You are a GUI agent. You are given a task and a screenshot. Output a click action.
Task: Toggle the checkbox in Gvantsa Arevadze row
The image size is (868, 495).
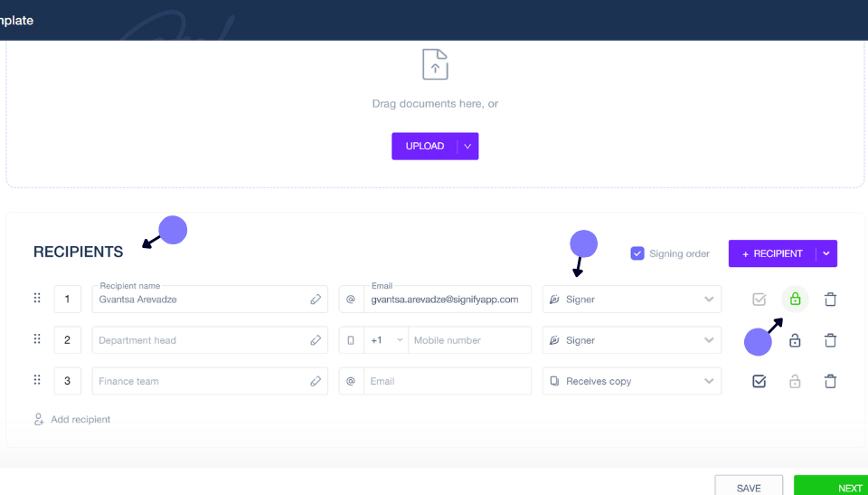point(759,300)
